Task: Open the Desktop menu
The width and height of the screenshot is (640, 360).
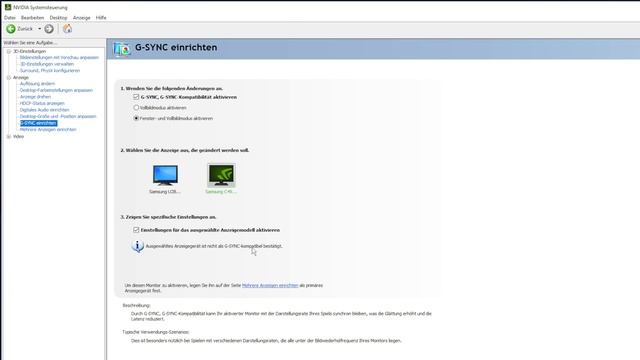Action: [x=58, y=18]
